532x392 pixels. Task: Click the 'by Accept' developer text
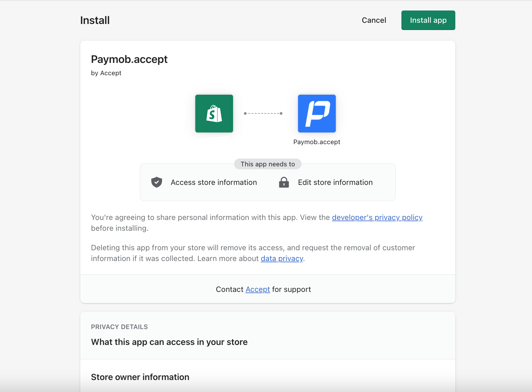[106, 73]
